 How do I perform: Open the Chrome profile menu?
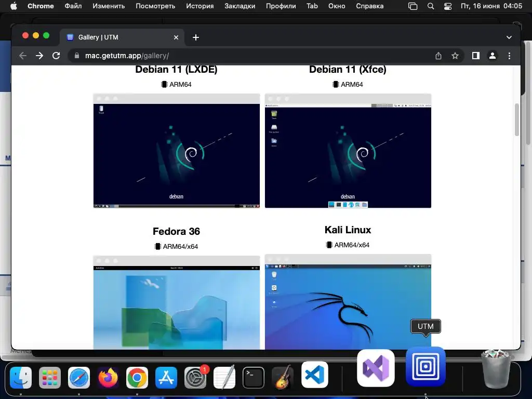point(493,56)
